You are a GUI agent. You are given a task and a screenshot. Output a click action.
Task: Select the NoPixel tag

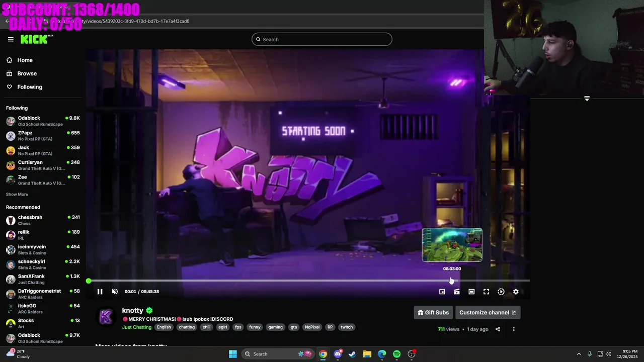tap(312, 327)
